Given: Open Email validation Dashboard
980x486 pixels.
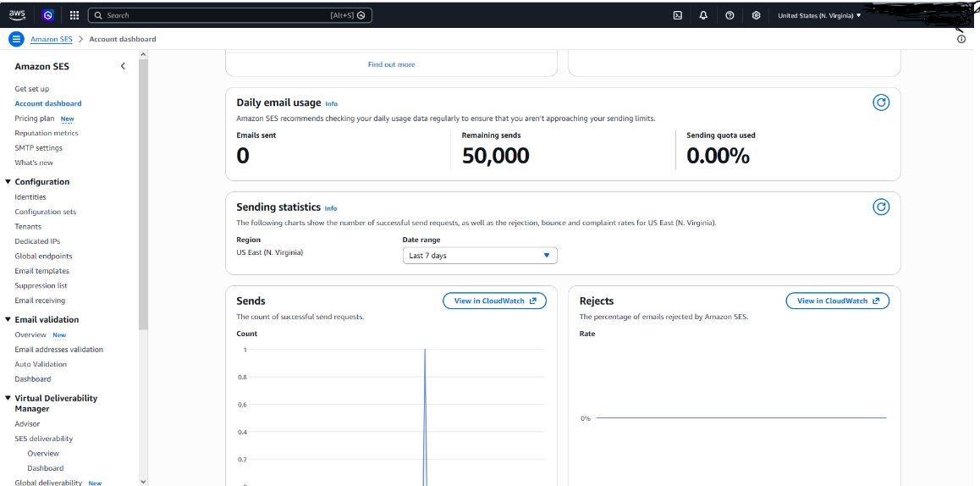Looking at the screenshot, I should point(32,379).
